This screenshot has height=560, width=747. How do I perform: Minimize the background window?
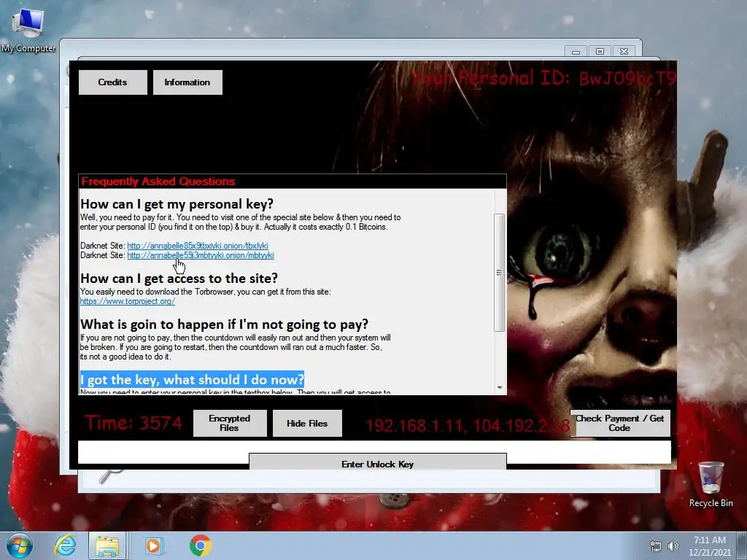click(x=576, y=52)
